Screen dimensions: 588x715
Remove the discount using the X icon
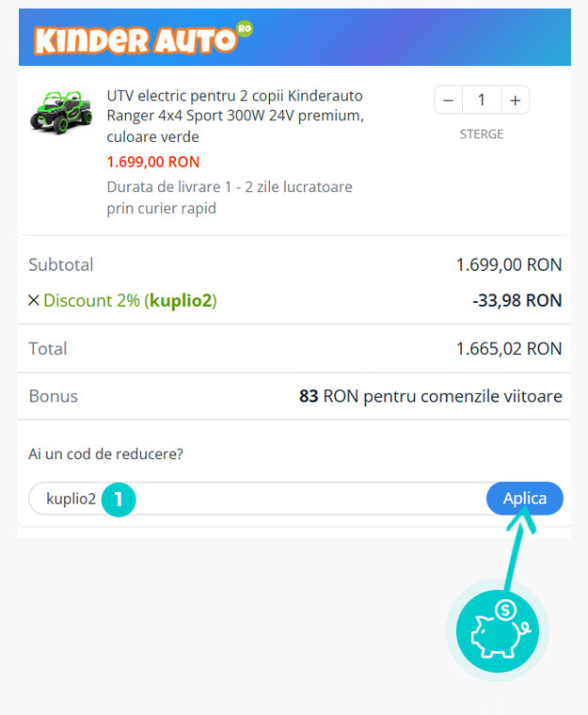[34, 301]
